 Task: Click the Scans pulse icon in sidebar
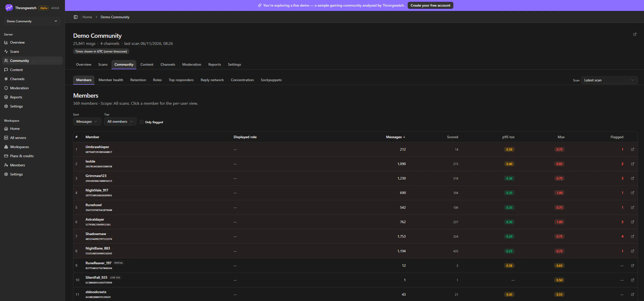pos(6,51)
